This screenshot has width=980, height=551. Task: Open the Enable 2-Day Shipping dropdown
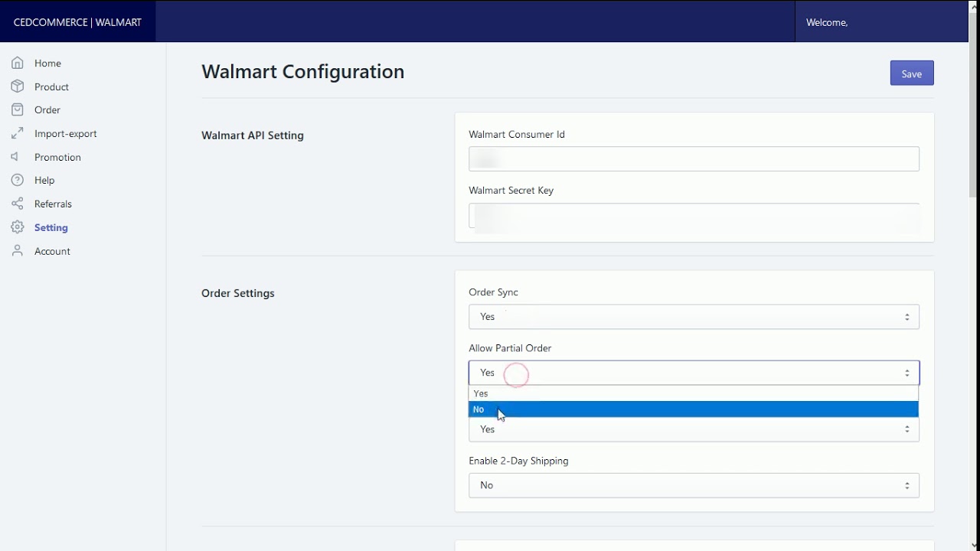[x=694, y=485]
